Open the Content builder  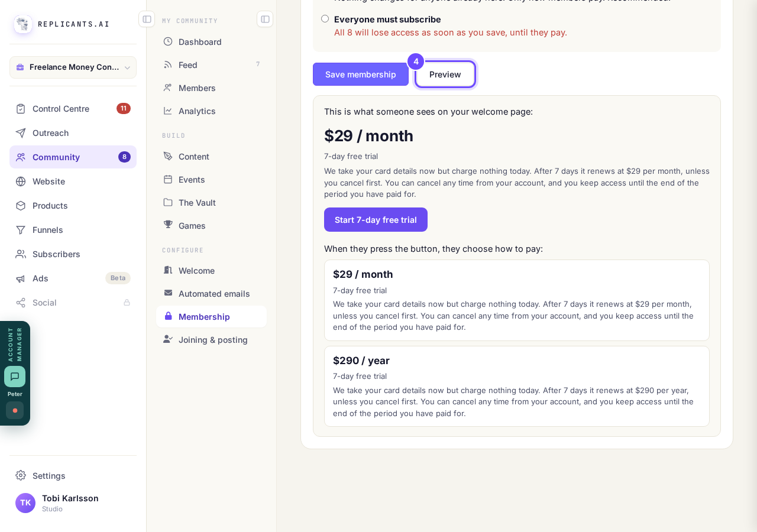(211, 156)
